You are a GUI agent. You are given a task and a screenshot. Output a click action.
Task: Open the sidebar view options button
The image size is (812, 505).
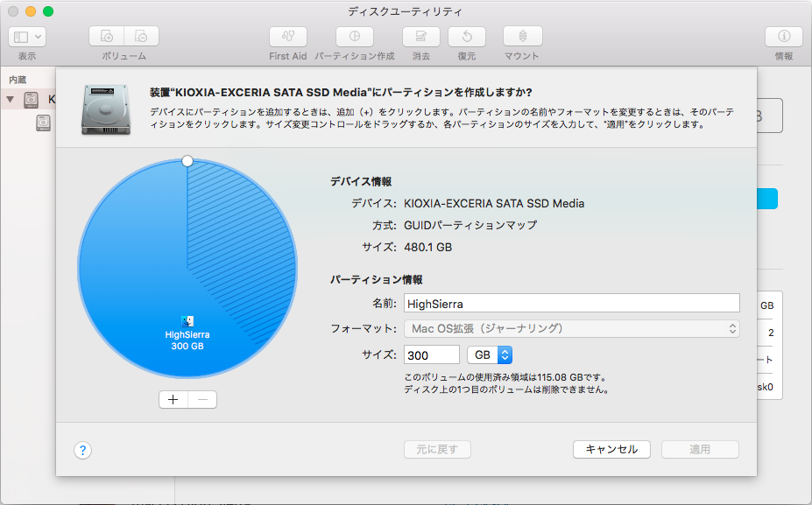point(27,37)
